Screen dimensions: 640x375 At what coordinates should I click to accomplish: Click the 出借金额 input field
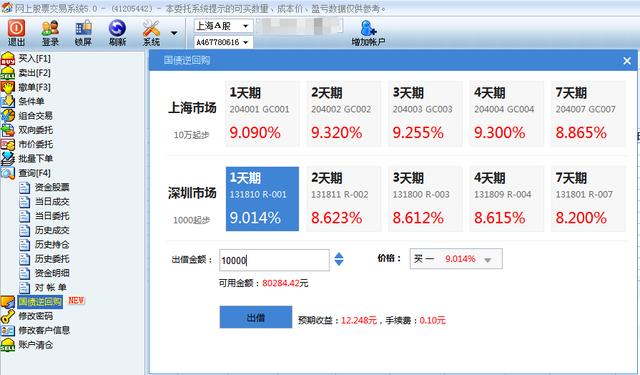click(x=274, y=260)
